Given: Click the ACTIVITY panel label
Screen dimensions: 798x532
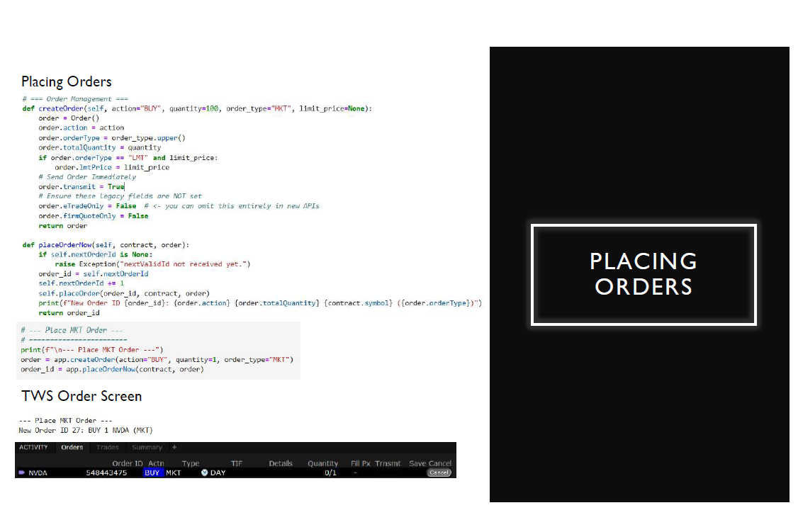Looking at the screenshot, I should point(33,447).
